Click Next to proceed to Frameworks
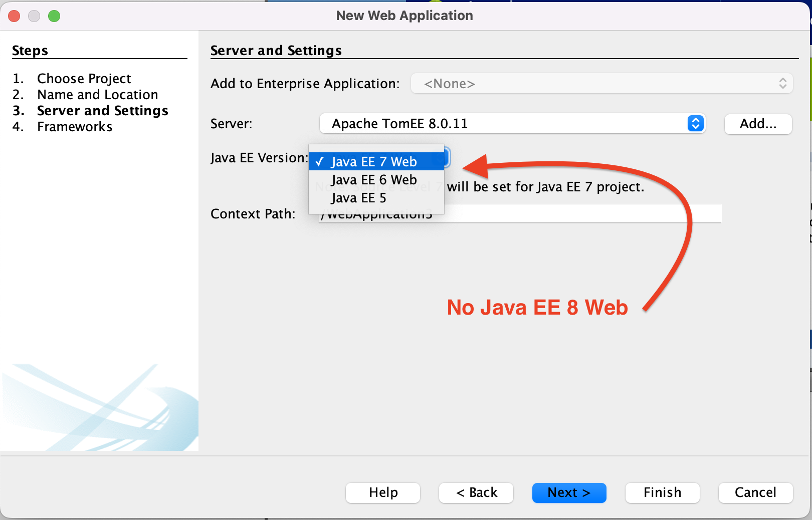Viewport: 812px width, 520px height. 569,492
